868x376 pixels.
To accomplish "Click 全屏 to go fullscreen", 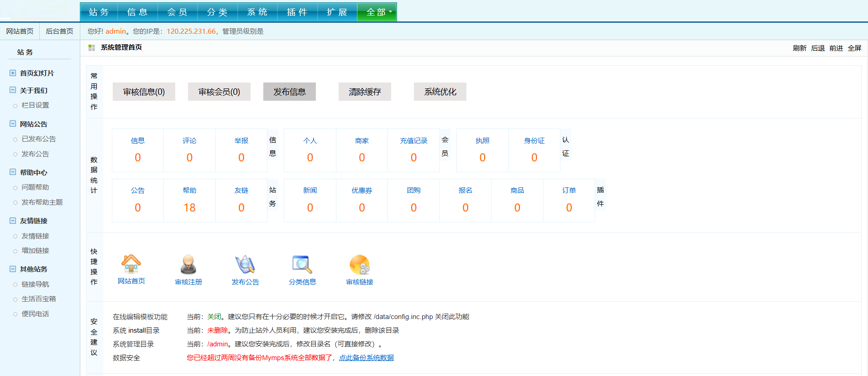I will (854, 48).
